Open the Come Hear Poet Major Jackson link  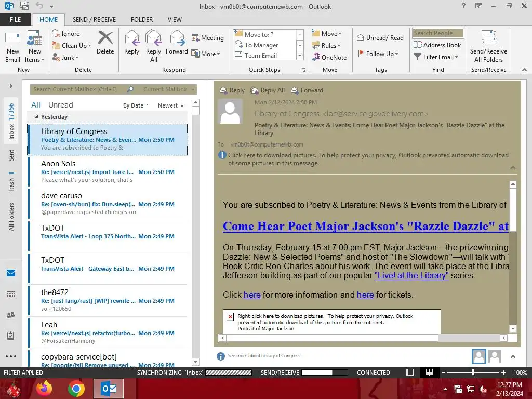coord(365,227)
